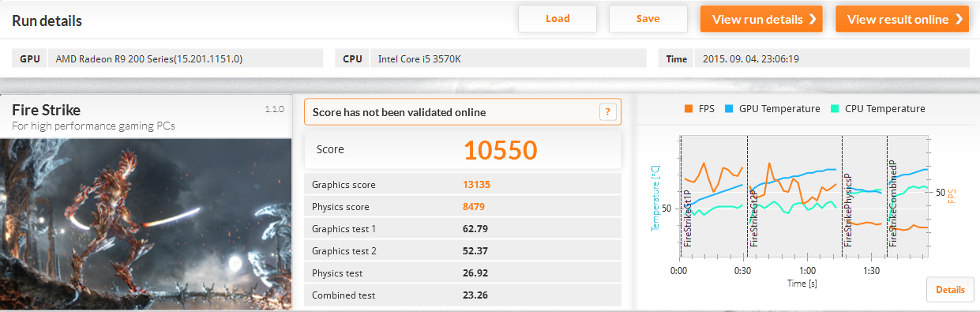Click the Time value 2015. 09. 04. 23:06:19
The image size is (980, 312).
pyautogui.click(x=832, y=58)
